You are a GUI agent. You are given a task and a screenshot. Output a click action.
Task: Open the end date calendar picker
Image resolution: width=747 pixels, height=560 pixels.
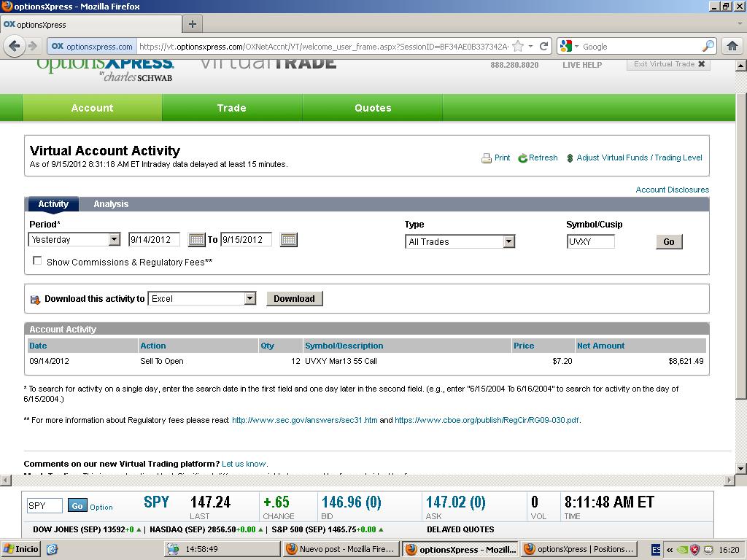tap(289, 239)
